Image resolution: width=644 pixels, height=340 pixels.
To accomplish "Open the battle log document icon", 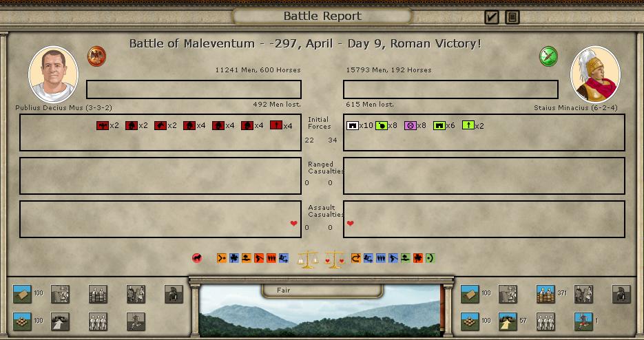I will 512,17.
